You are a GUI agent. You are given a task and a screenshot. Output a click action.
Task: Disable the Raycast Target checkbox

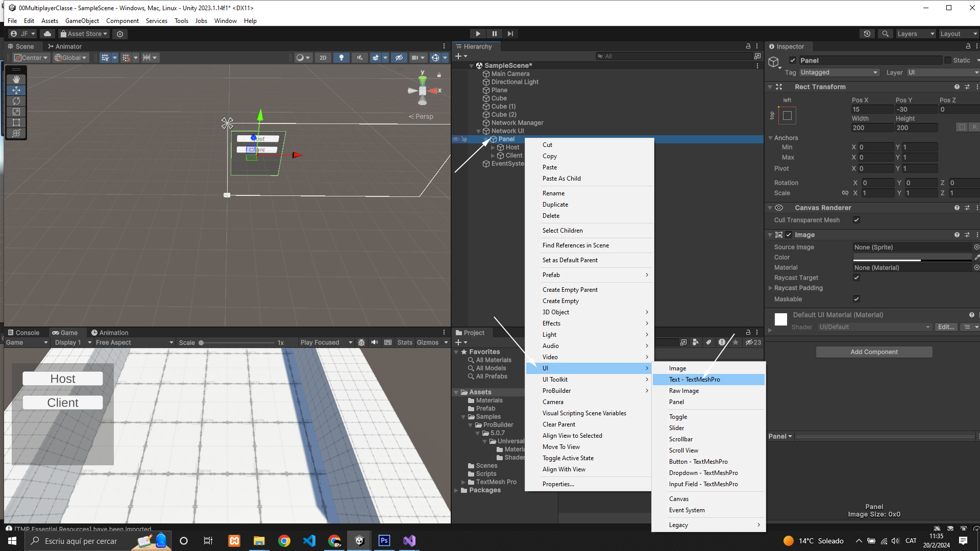[856, 278]
